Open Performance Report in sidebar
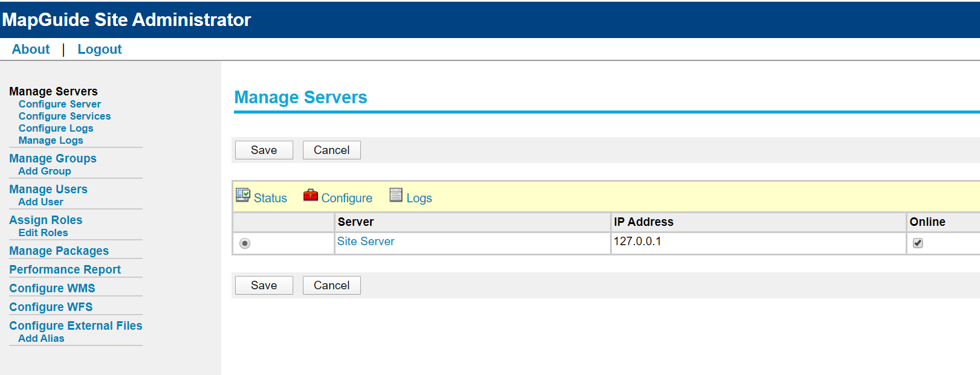 point(65,269)
